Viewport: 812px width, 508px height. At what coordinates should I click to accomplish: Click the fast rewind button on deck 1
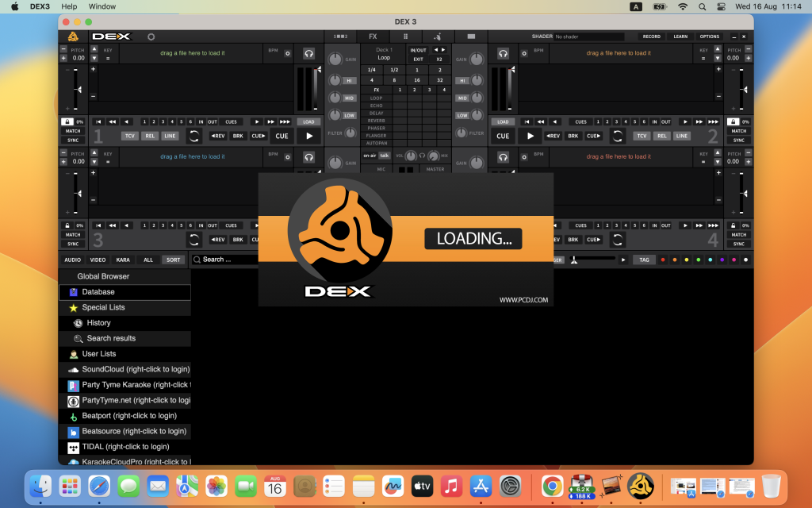click(113, 121)
